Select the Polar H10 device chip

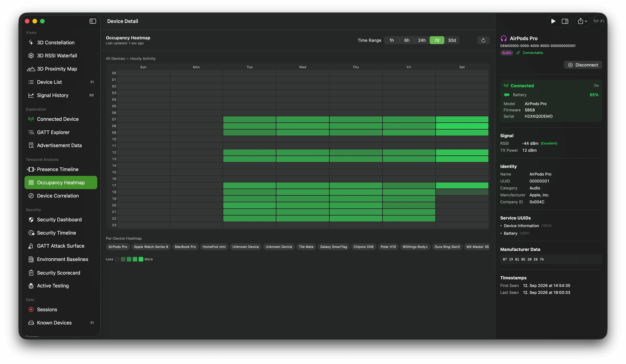click(x=388, y=247)
